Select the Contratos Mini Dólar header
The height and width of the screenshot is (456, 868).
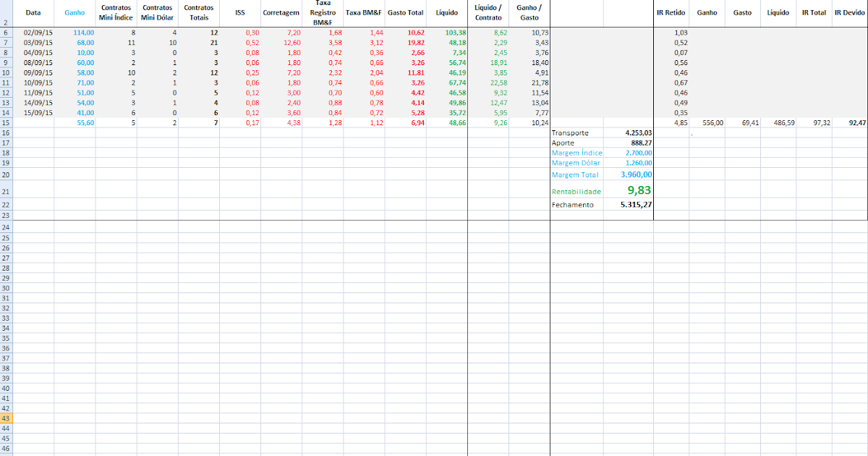point(158,13)
